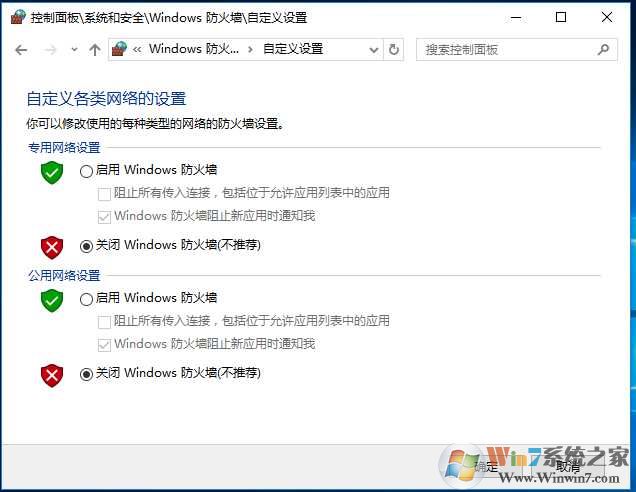
Task: Click the search magnifier icon
Action: pos(603,49)
